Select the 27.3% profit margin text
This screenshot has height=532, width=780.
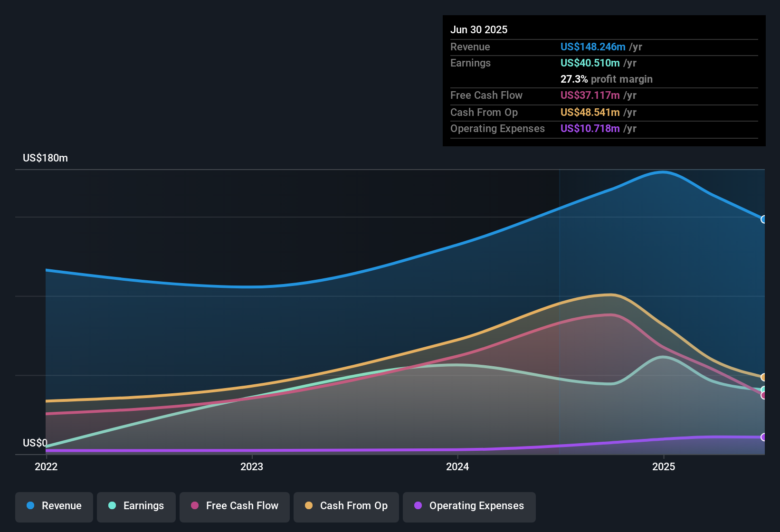pos(607,79)
